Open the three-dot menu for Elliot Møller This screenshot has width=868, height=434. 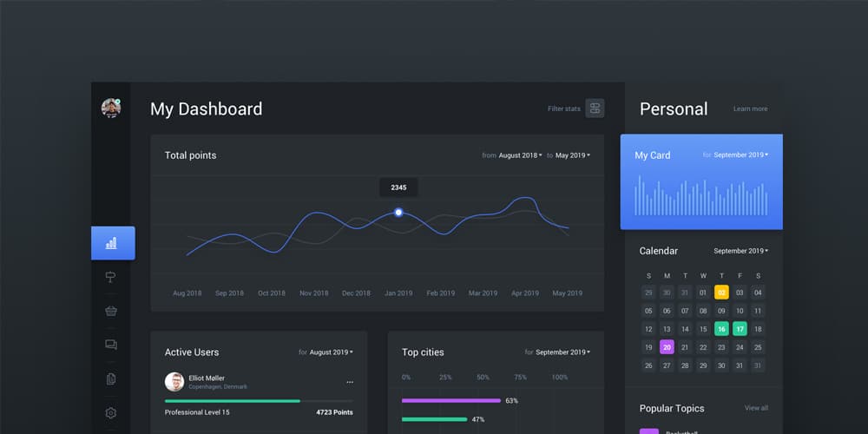[350, 382]
